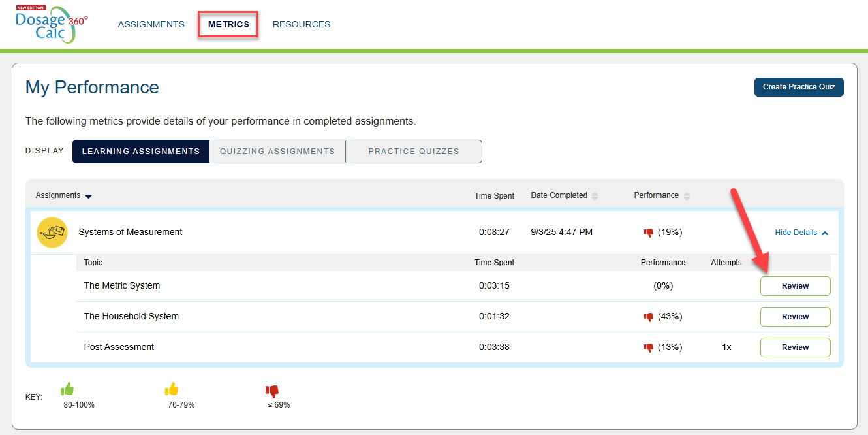Switch display to Learning Assignments
The image size is (868, 435).
point(141,151)
